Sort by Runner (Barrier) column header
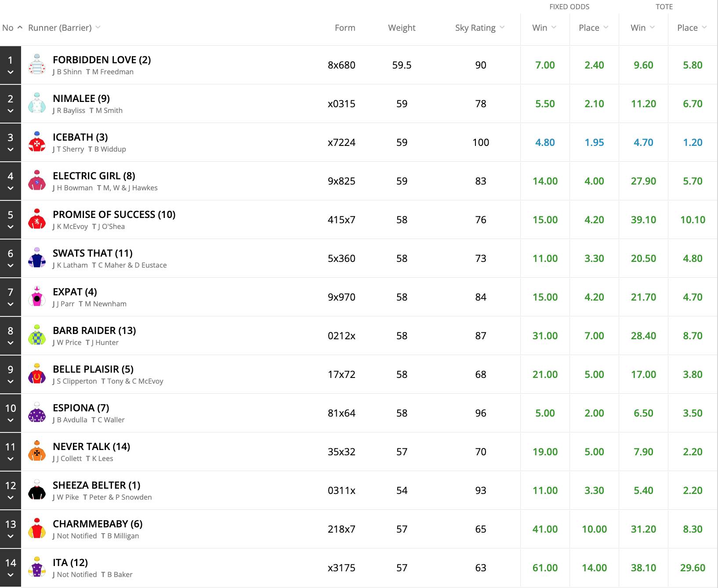The image size is (718, 588). tap(64, 28)
